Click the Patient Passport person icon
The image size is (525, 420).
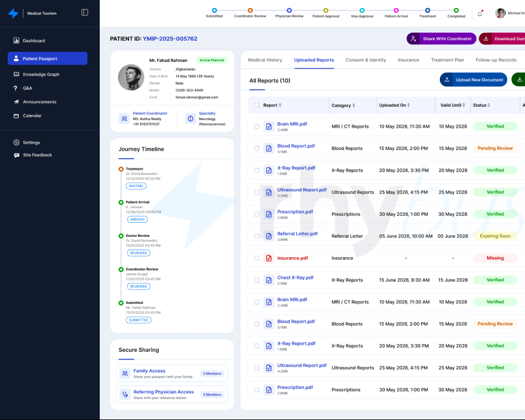[16, 58]
